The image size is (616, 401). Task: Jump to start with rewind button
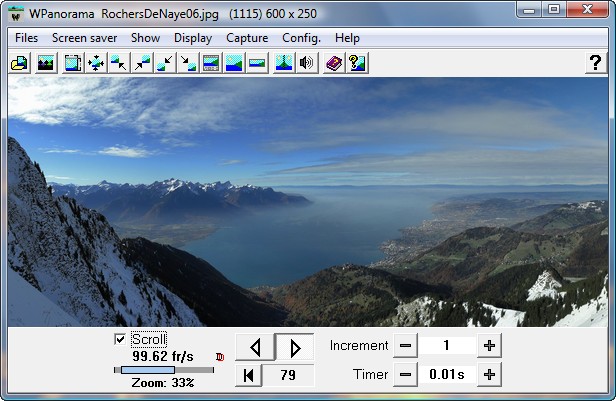249,375
